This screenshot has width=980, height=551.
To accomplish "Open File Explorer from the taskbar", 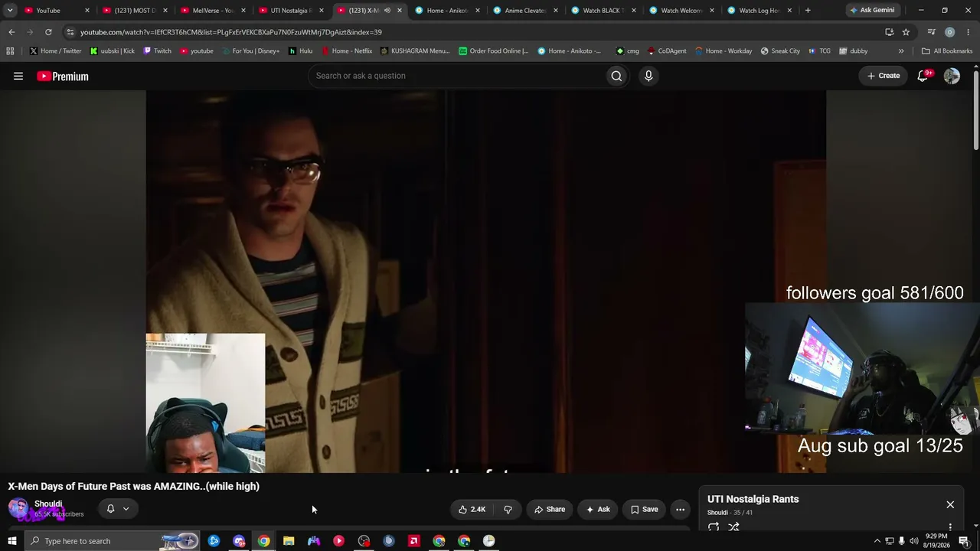I will [289, 541].
